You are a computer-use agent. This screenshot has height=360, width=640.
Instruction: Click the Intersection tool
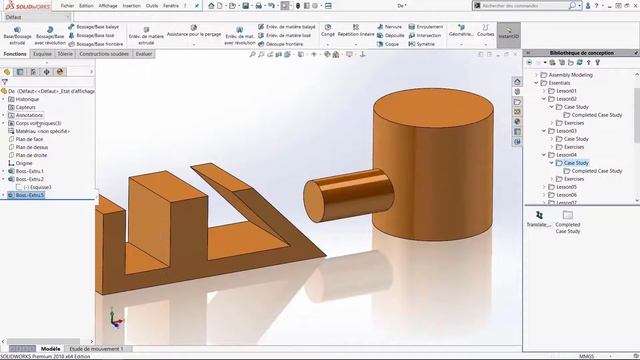click(x=425, y=36)
